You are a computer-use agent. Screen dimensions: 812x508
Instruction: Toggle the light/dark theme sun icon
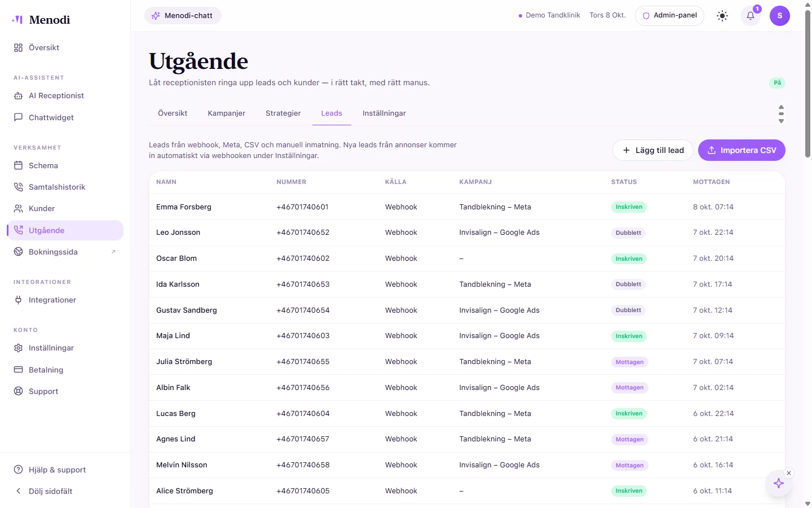pos(722,16)
